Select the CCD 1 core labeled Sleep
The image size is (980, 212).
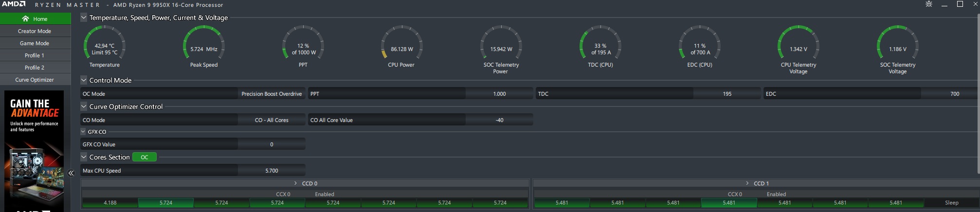coord(952,203)
